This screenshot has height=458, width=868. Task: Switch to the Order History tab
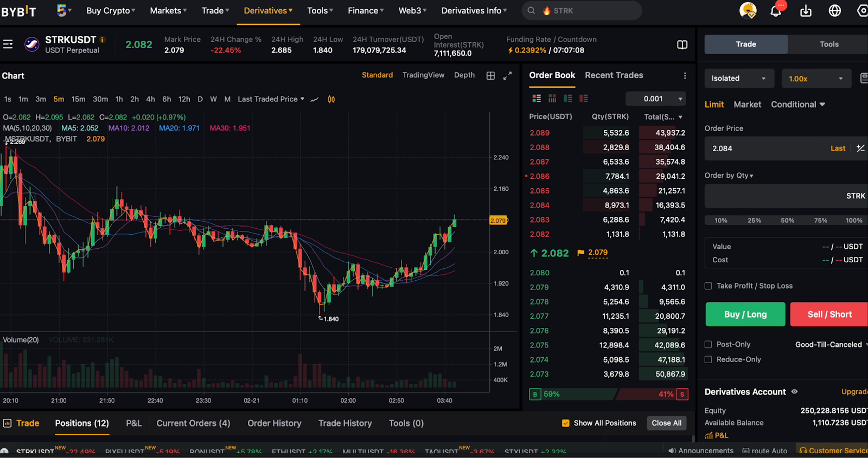[275, 423]
